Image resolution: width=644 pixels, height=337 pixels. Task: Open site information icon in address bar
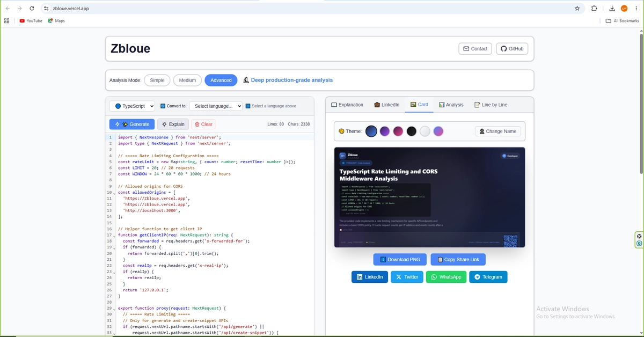click(x=46, y=9)
